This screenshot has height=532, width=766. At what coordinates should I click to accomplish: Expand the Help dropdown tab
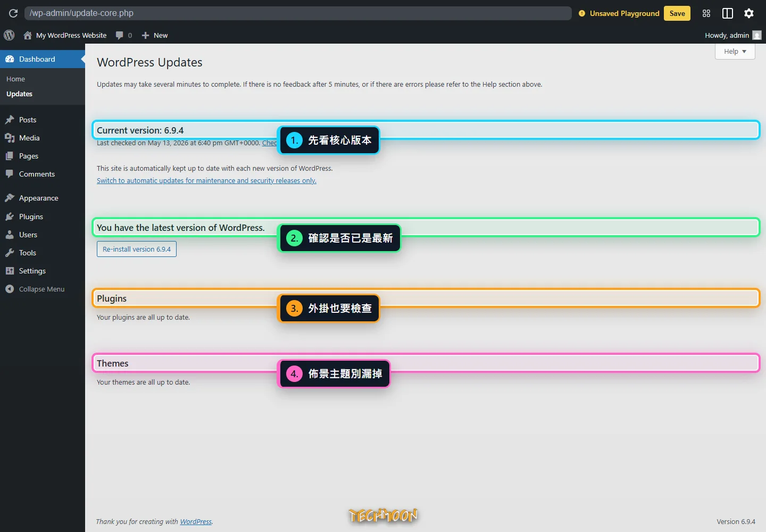pos(735,51)
